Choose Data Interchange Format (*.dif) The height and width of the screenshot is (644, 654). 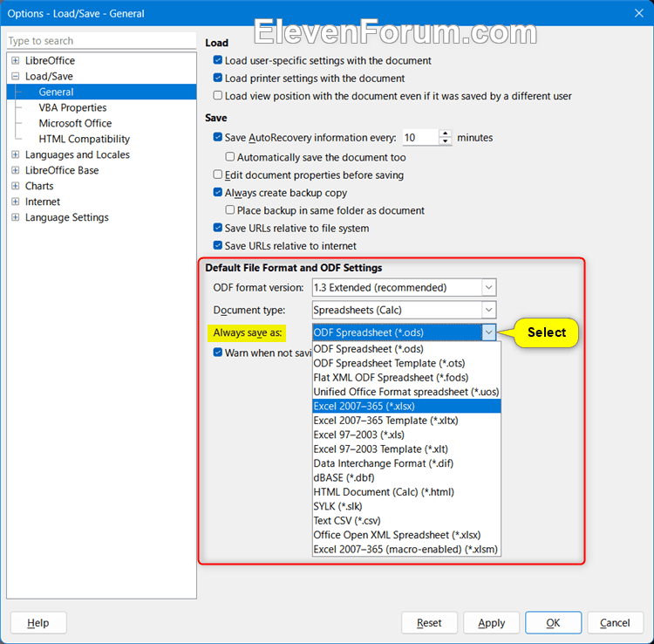click(406, 463)
